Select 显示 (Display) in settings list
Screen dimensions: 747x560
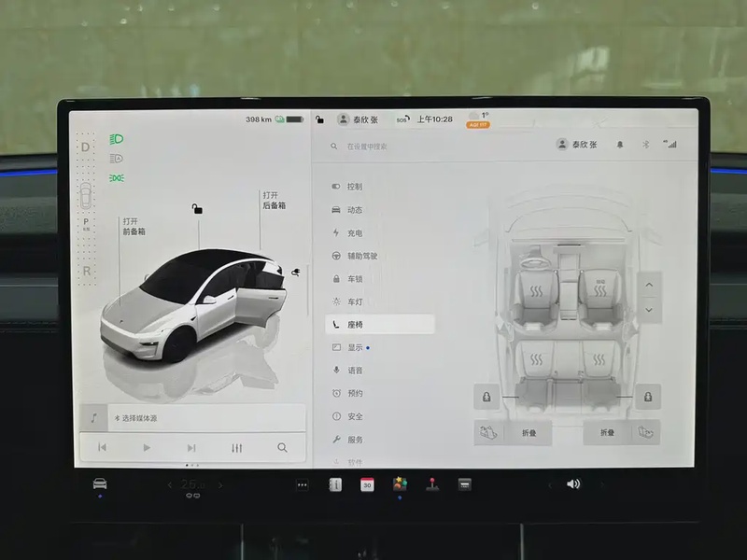[354, 347]
